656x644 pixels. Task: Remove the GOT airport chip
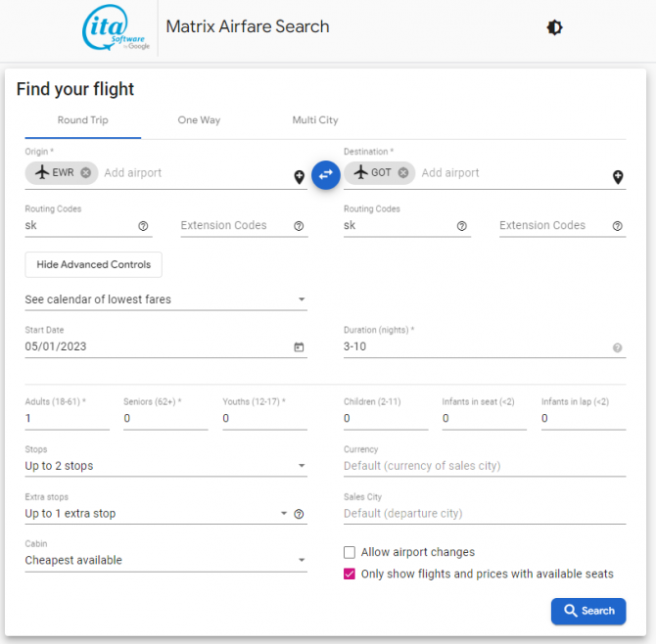403,173
